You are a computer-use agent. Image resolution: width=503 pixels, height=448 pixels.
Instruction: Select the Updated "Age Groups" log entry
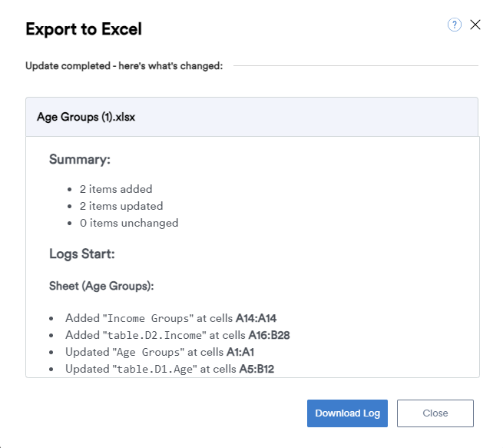click(160, 352)
